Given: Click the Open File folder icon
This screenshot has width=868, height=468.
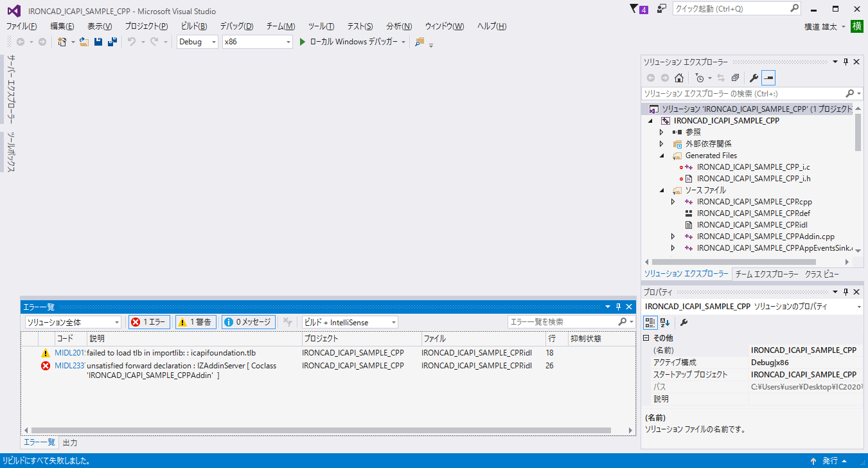Looking at the screenshot, I should tap(84, 42).
